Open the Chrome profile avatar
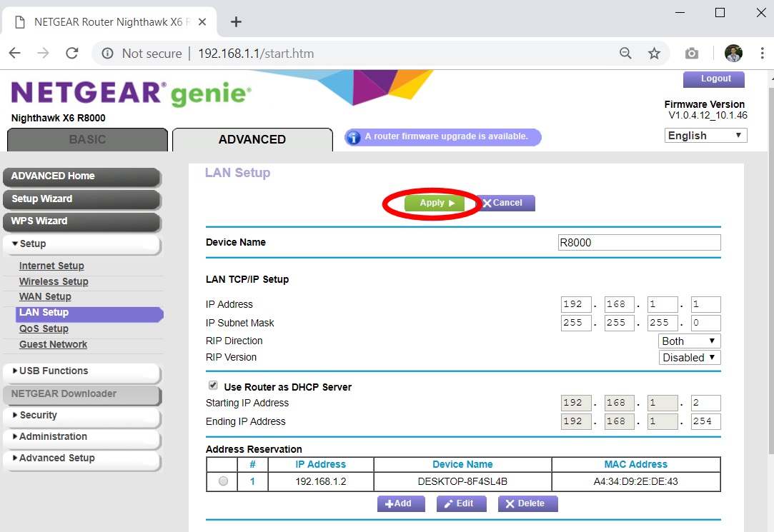The image size is (774, 532). 733,54
